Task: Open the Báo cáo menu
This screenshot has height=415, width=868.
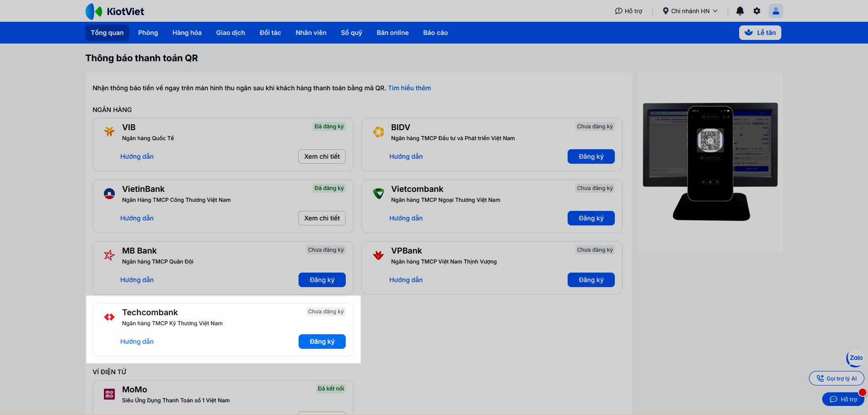Action: click(436, 33)
